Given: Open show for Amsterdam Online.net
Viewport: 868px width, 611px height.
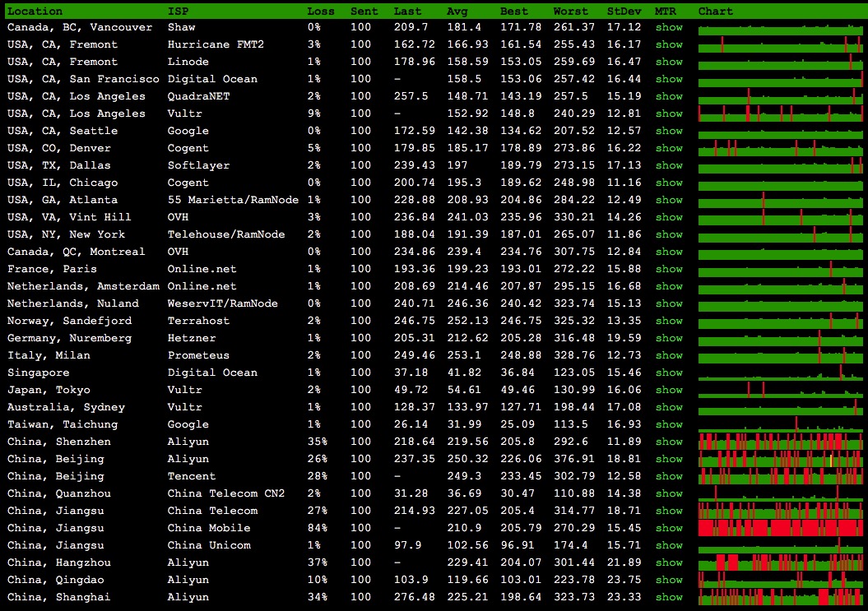Looking at the screenshot, I should [x=669, y=286].
